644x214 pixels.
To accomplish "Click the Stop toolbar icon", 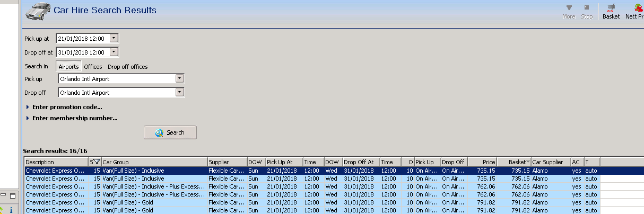I will tap(586, 12).
